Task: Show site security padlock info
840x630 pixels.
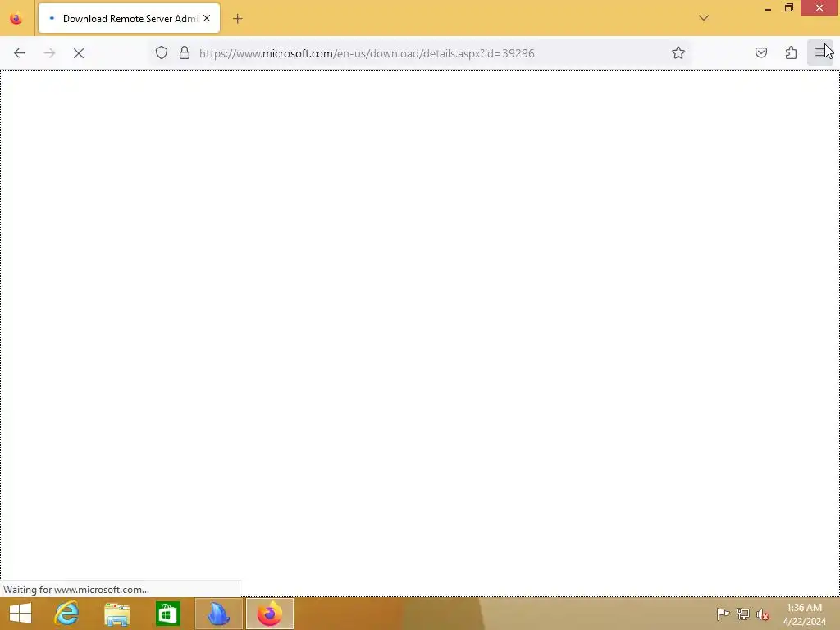Action: (185, 52)
